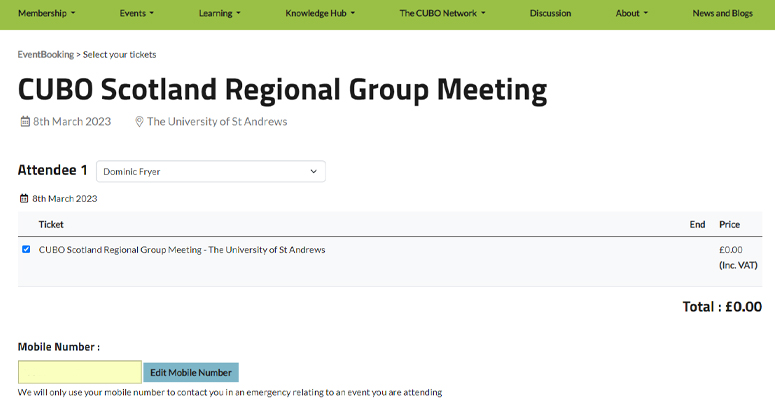Screen dimensions: 775x409
Task: Click the 'Total : £0.00' text
Action: [x=722, y=307]
